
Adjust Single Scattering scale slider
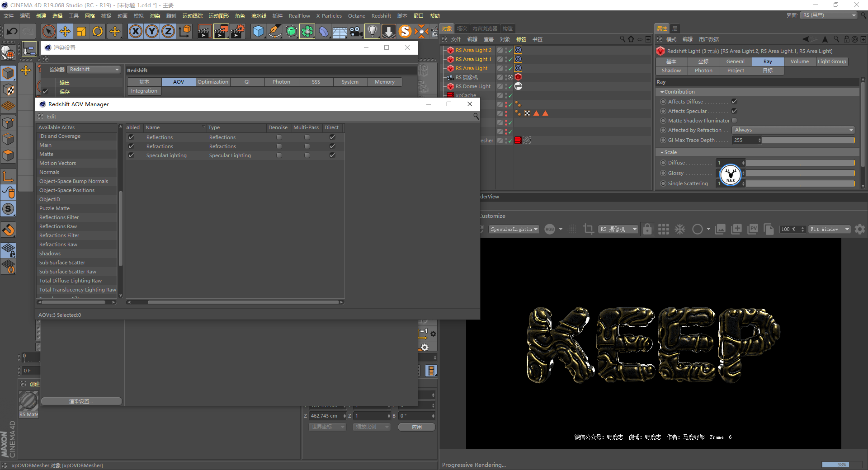800,183
